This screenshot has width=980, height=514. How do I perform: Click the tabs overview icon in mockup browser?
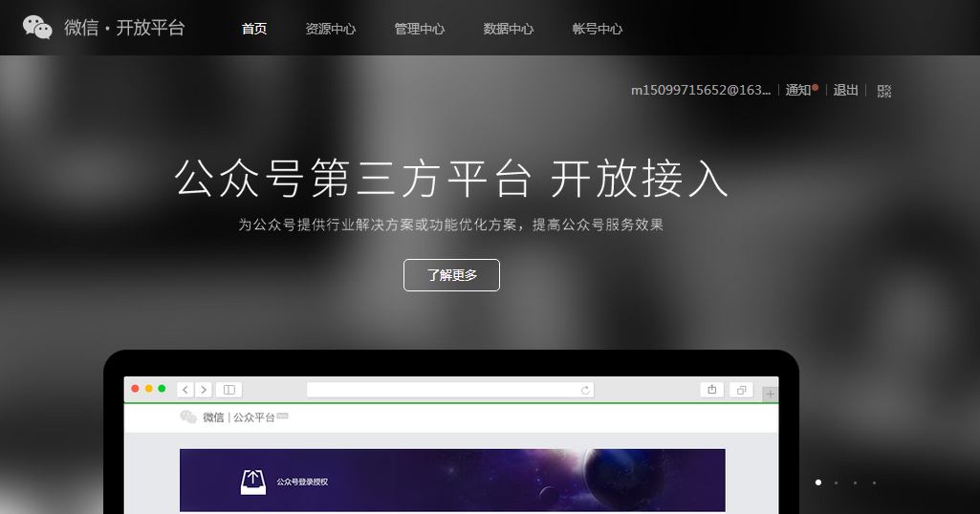741,390
